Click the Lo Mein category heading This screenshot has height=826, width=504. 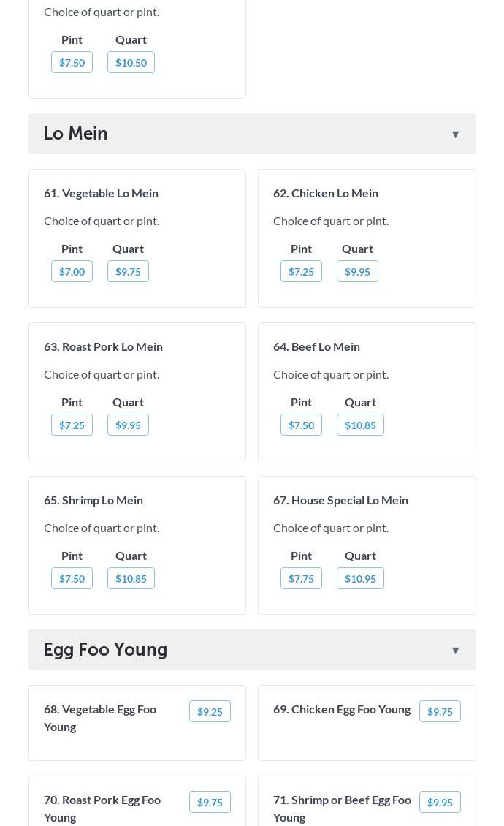point(76,134)
